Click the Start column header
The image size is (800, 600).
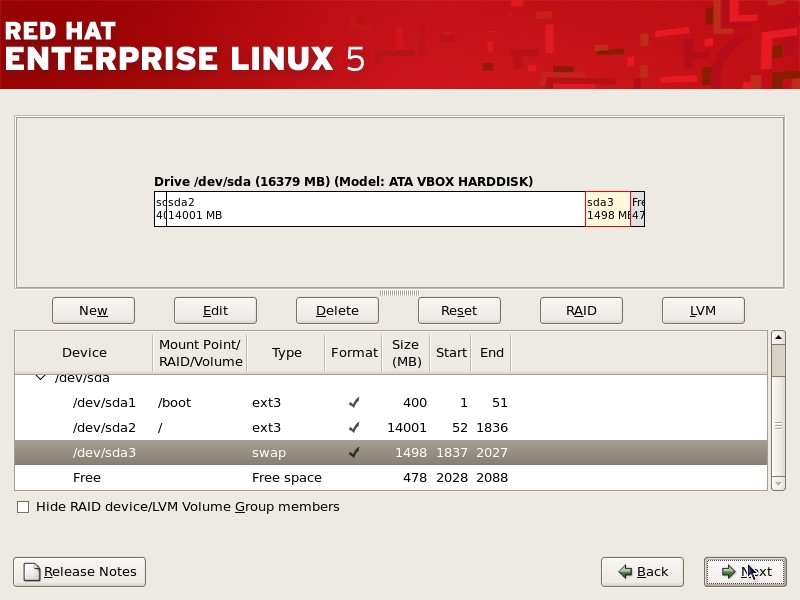tap(451, 353)
